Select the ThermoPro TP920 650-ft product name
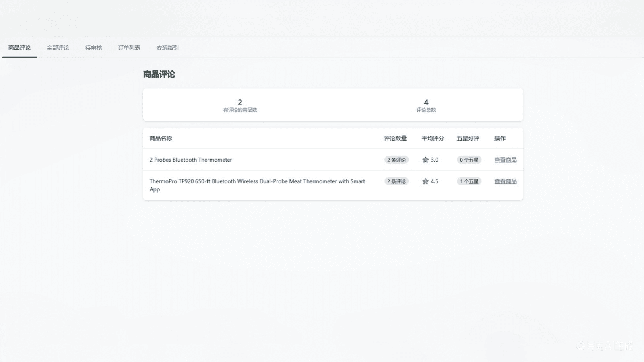 [257, 185]
